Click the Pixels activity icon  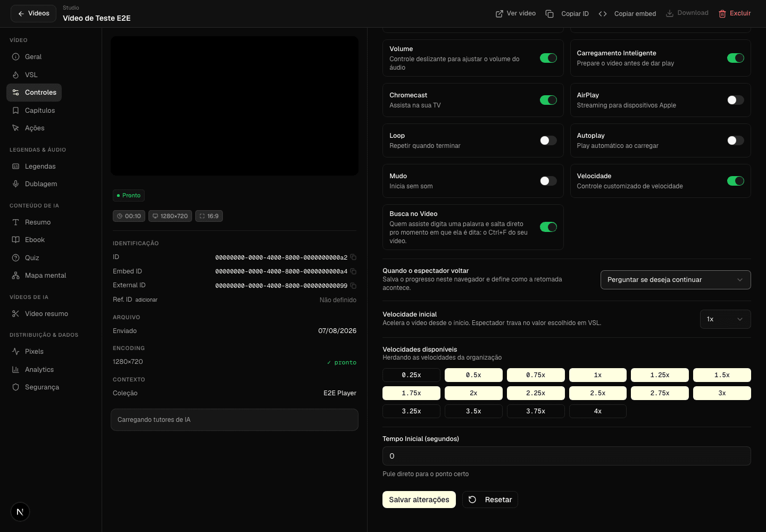pyautogui.click(x=16, y=352)
